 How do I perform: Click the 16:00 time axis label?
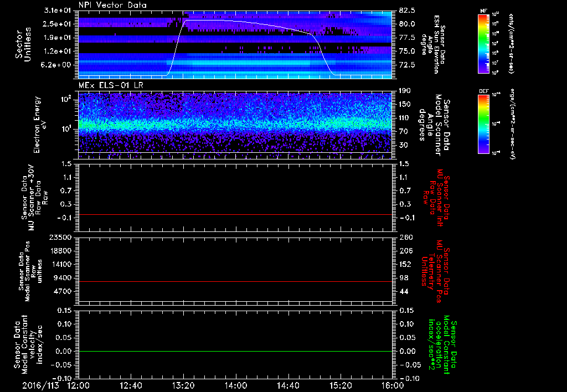[x=393, y=385]
